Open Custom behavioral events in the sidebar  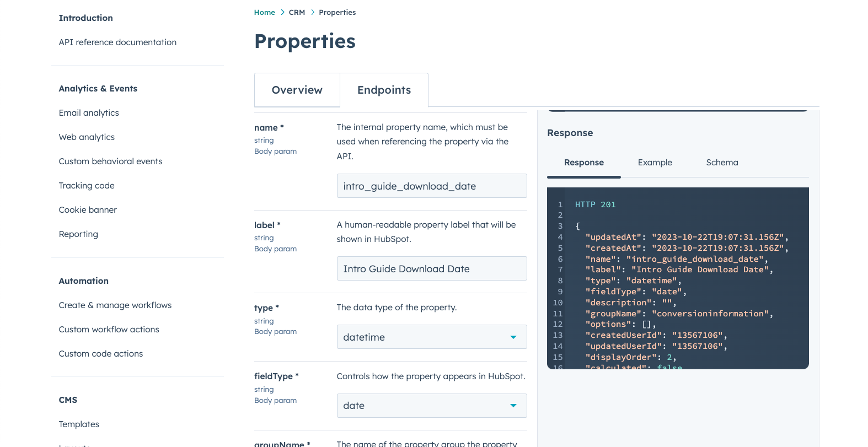[x=110, y=161]
